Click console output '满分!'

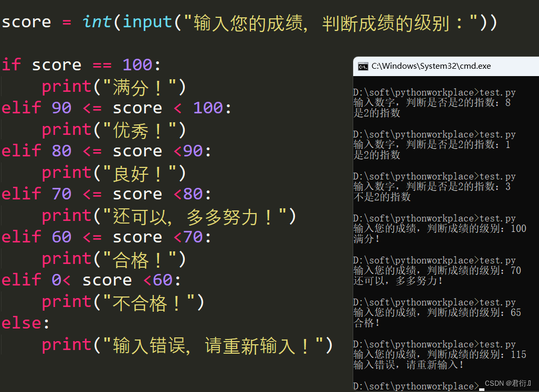pos(366,239)
